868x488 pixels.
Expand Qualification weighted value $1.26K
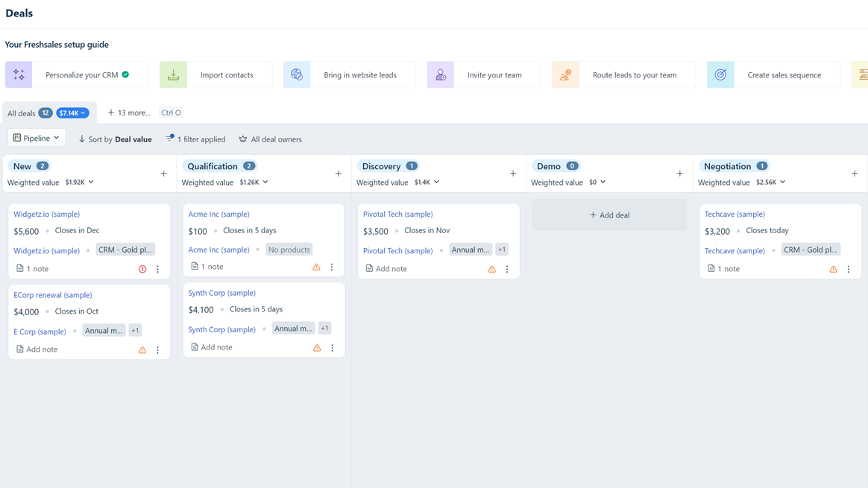254,182
